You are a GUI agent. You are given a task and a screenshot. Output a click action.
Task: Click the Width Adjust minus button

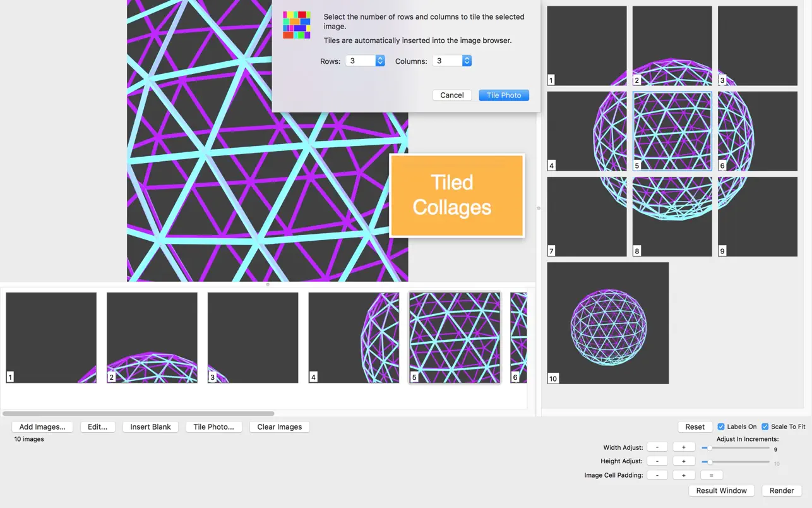click(657, 447)
